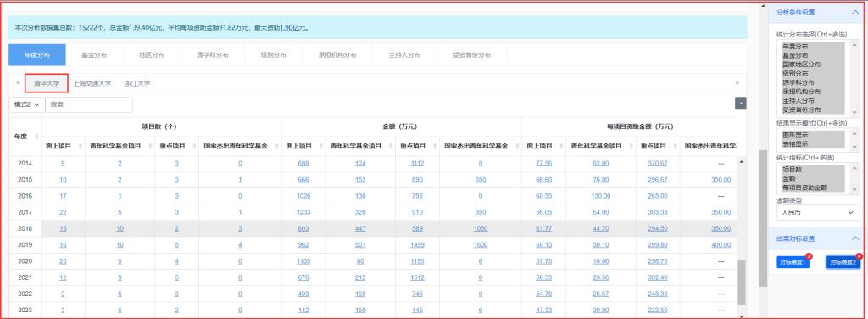Click the 对标维度1 button

click(793, 263)
